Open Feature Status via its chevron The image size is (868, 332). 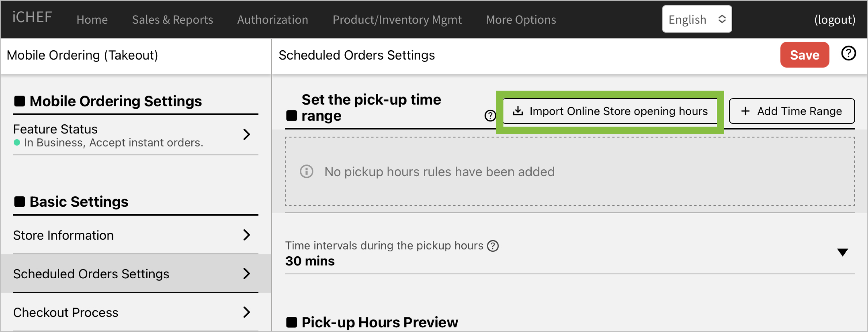246,134
